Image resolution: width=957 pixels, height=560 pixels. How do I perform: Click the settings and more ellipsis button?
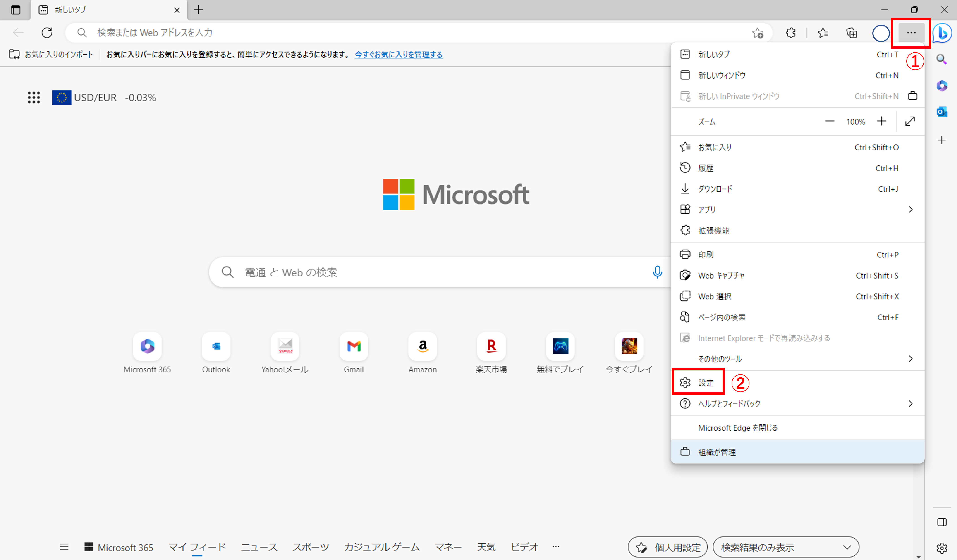tap(911, 33)
